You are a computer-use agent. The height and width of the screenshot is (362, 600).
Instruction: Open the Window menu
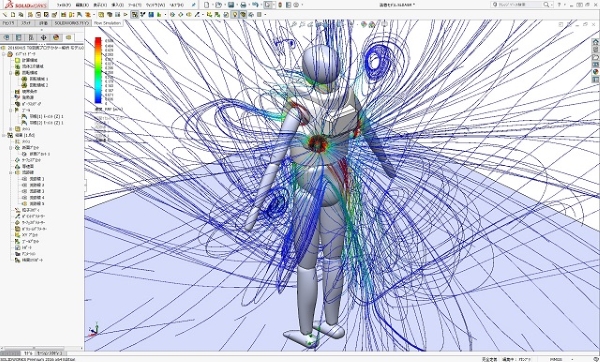157,5
